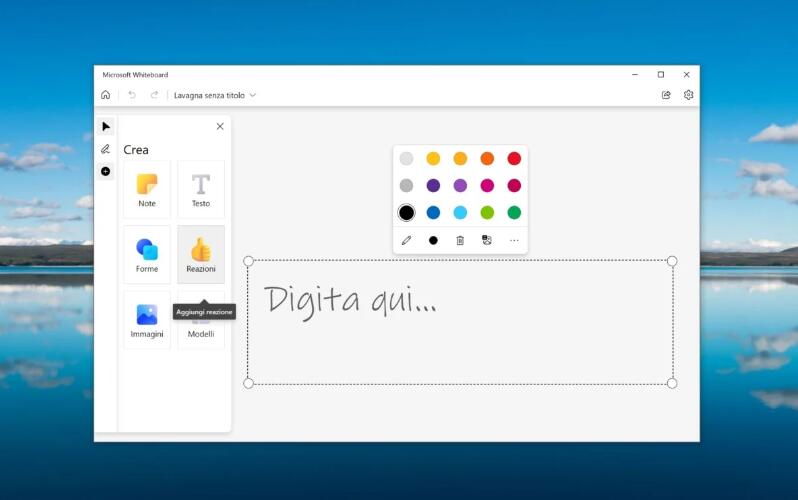Click the top-left resize handle of text box
798x500 pixels.
[248, 261]
